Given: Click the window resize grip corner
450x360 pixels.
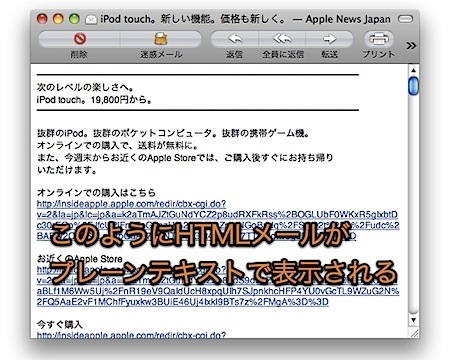Looking at the screenshot, I should click(x=414, y=333).
